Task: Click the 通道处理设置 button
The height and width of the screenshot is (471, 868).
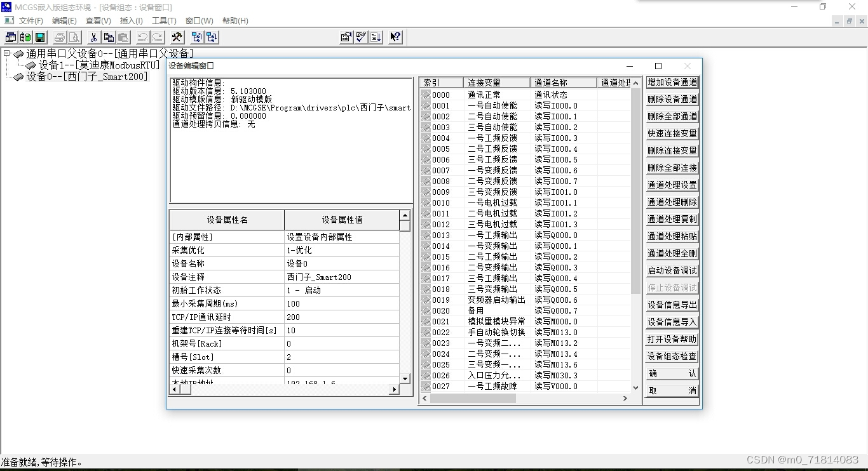Action: click(x=672, y=185)
